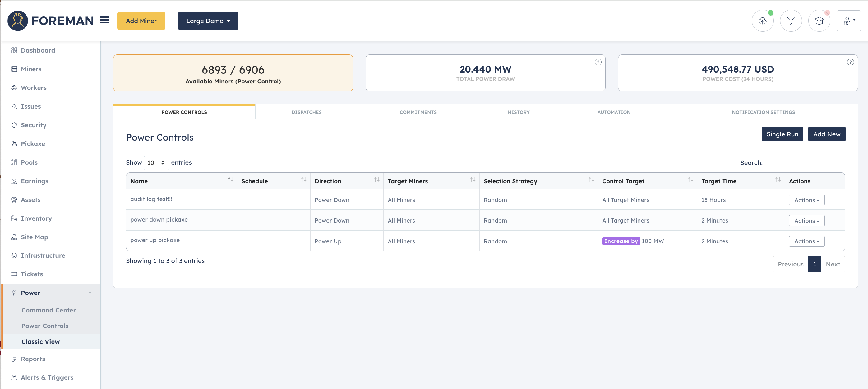Click the Power lightning bolt icon
This screenshot has width=868, height=389.
[x=14, y=293]
